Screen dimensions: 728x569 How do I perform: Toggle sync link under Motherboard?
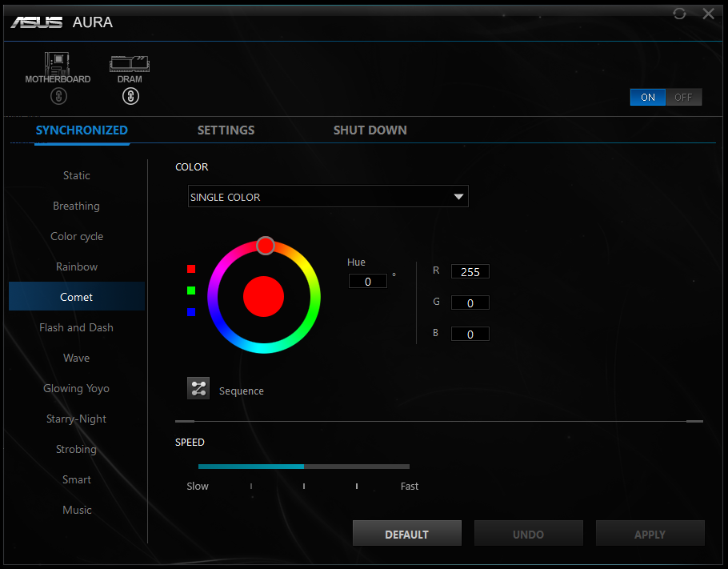(x=58, y=96)
